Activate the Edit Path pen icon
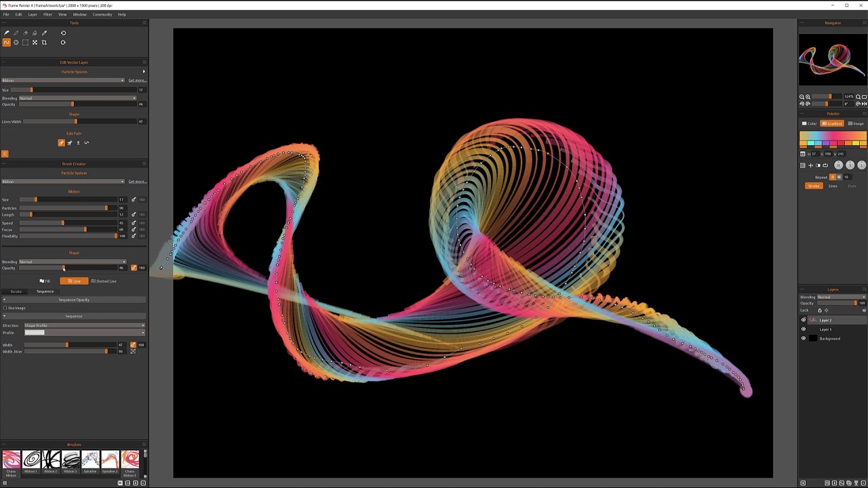 (61, 142)
